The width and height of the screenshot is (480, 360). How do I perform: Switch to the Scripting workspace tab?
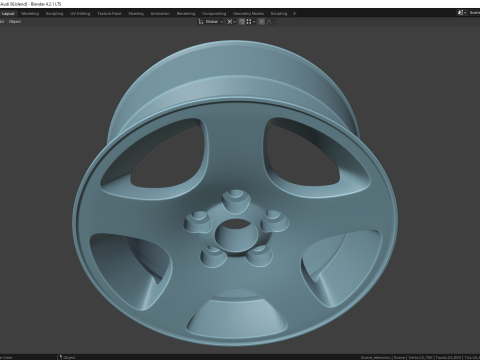(279, 14)
